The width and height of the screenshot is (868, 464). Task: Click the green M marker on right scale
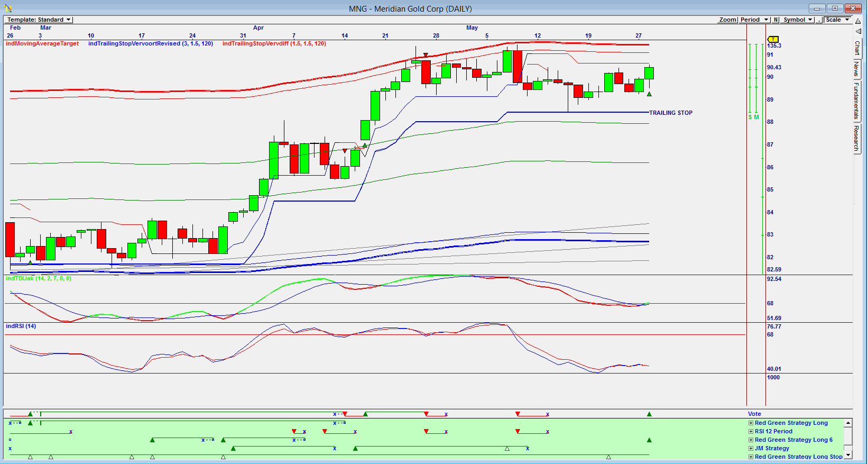756,117
